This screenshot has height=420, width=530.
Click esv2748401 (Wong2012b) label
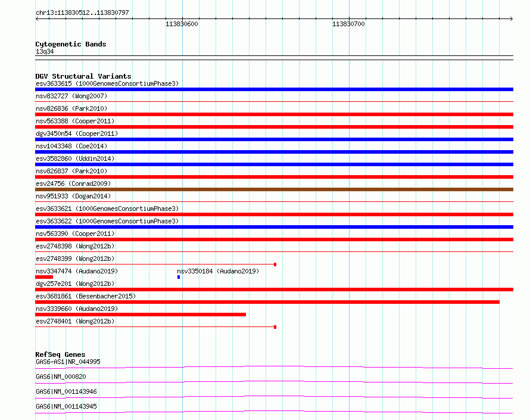[x=75, y=321]
